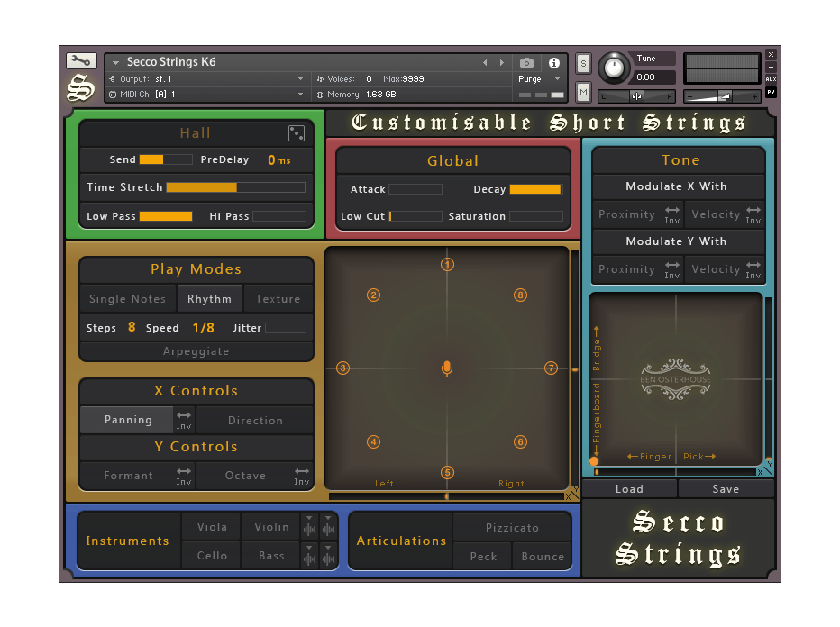
Task: Click the Tune value 0.00 field
Action: coord(654,77)
